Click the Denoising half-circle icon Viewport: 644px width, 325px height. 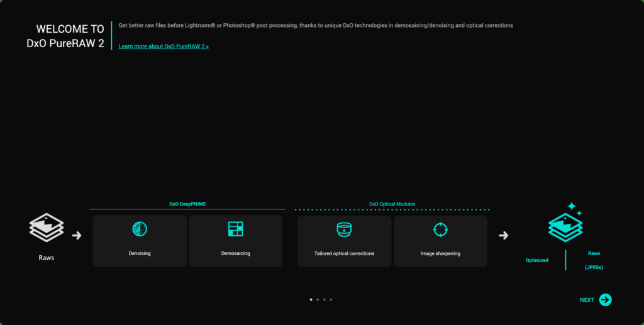pos(140,229)
